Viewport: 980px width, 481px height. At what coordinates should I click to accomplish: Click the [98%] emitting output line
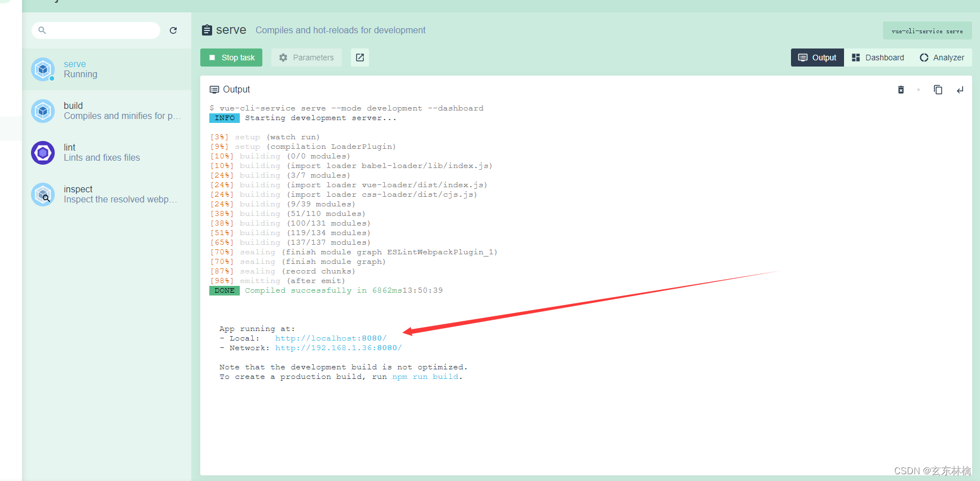tap(278, 281)
